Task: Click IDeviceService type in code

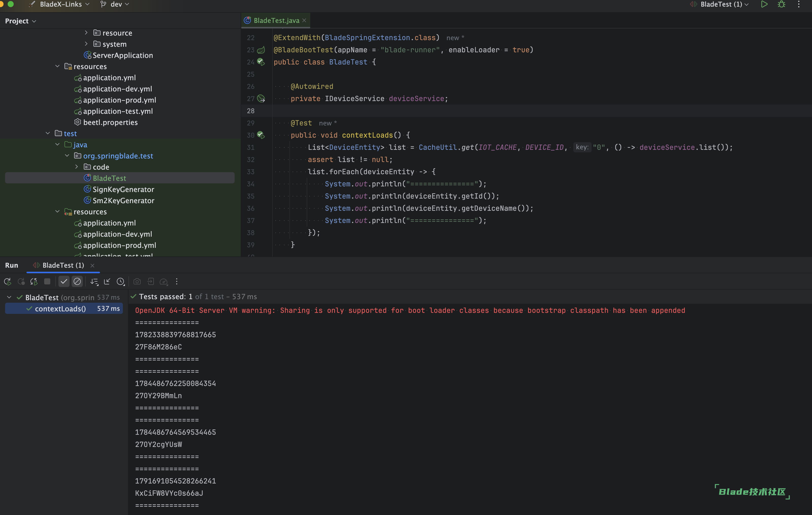Action: click(354, 99)
